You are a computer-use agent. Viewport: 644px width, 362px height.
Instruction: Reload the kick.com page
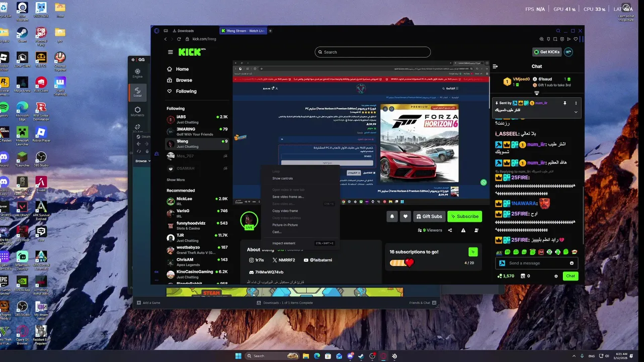[179, 39]
